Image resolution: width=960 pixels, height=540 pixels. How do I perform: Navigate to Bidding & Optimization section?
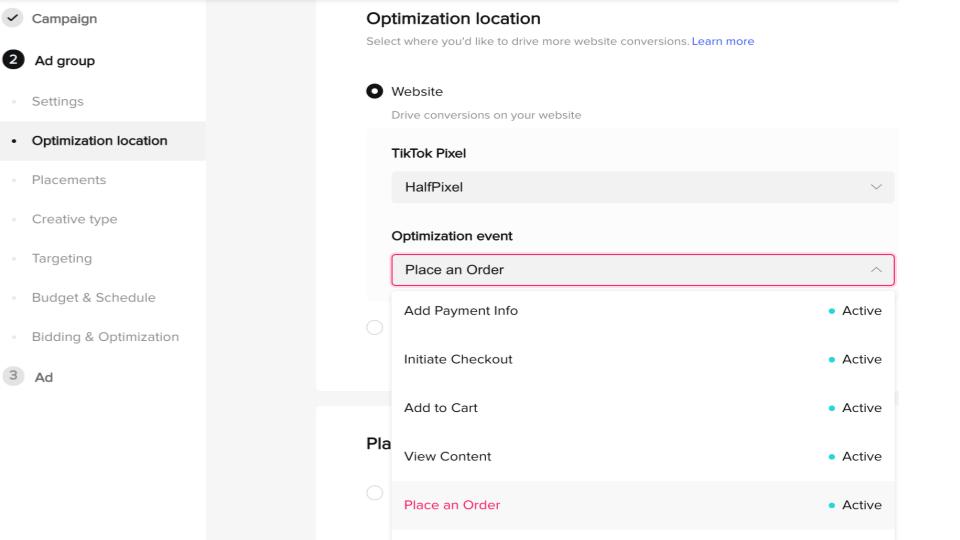click(105, 337)
